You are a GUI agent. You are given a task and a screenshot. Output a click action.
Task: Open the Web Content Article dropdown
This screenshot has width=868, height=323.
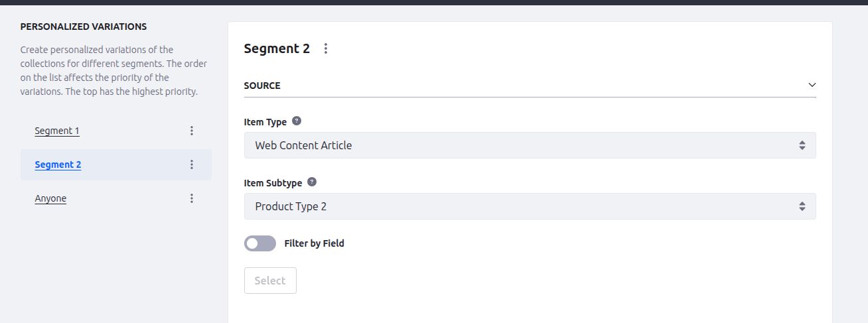click(530, 145)
